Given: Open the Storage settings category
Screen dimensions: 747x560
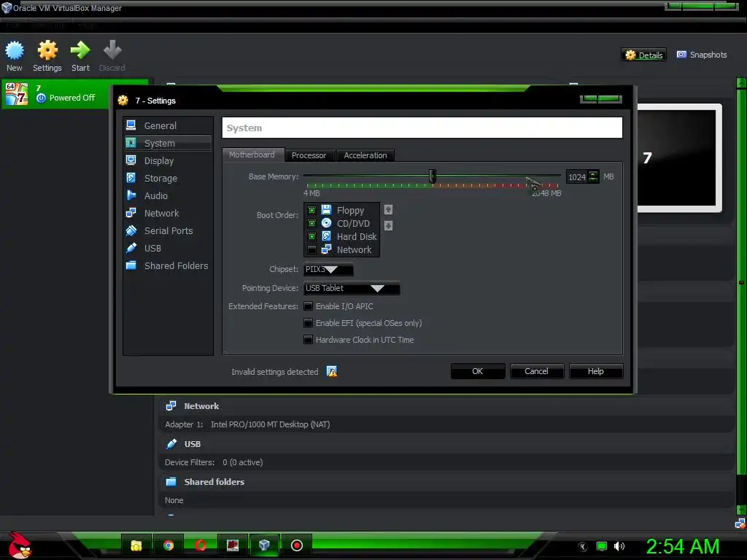Looking at the screenshot, I should point(168,178).
